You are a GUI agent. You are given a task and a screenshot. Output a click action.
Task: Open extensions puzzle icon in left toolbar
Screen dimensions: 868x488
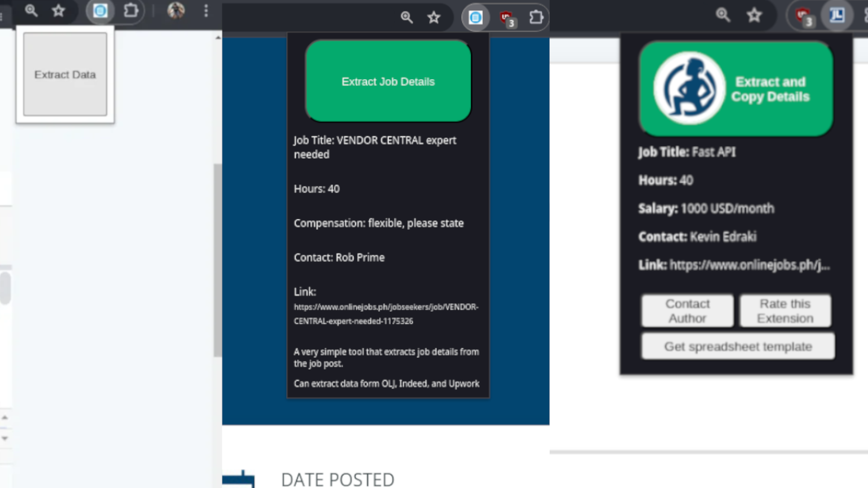pos(131,10)
